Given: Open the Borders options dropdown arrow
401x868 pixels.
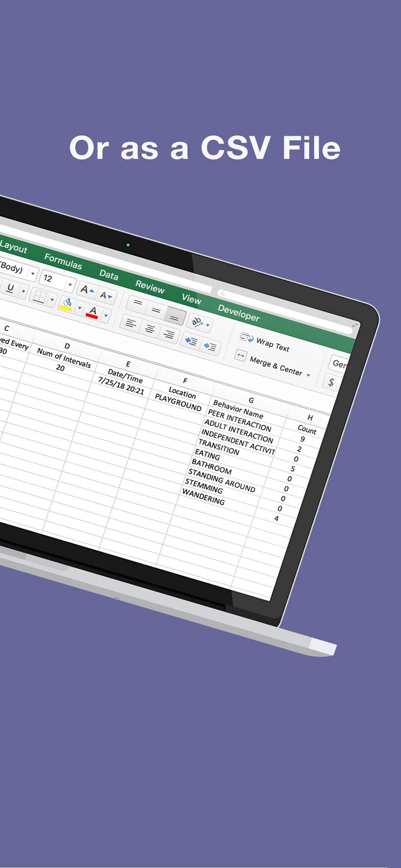Looking at the screenshot, I should tap(52, 300).
